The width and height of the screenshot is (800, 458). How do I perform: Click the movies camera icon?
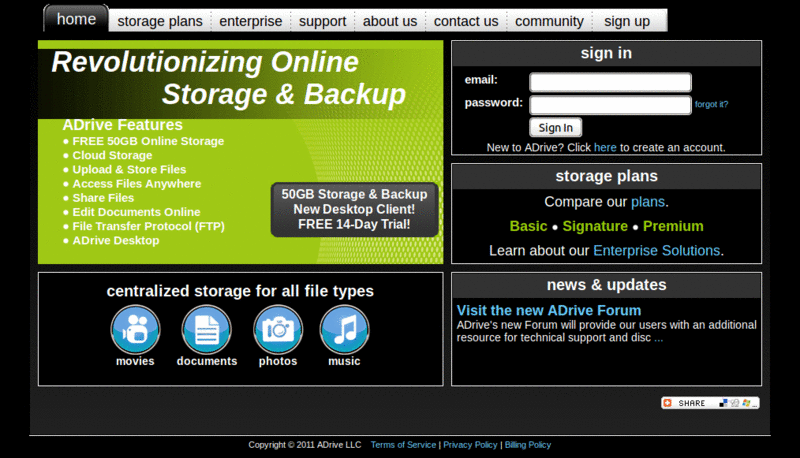tap(135, 329)
